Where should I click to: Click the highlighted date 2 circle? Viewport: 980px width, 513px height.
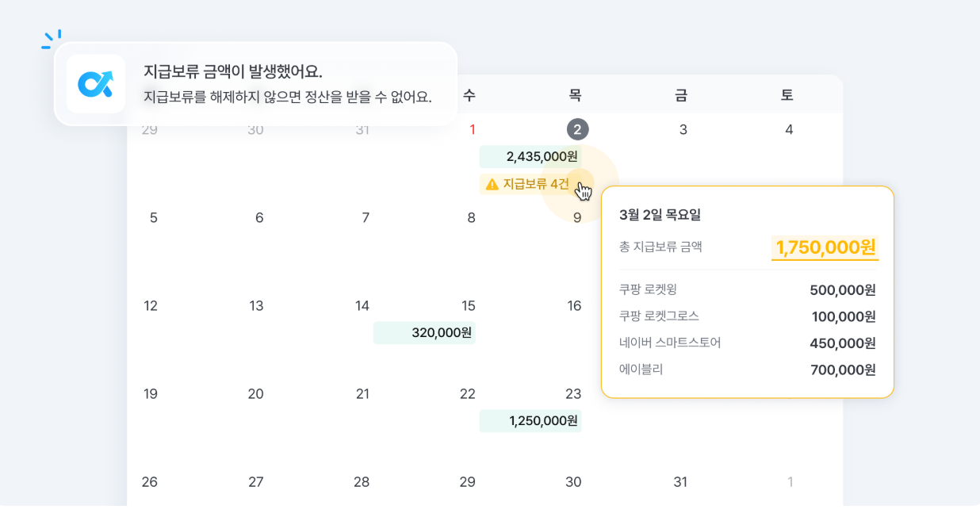point(577,129)
